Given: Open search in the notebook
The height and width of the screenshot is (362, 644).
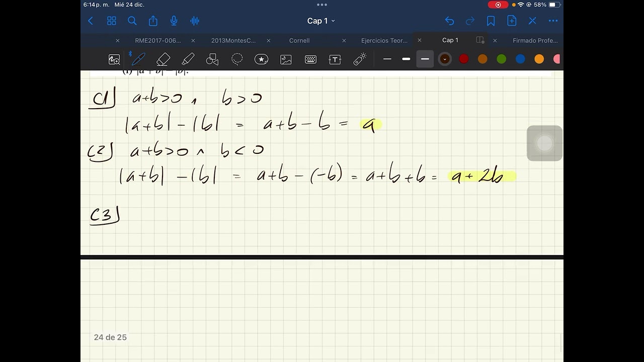Looking at the screenshot, I should [x=132, y=21].
